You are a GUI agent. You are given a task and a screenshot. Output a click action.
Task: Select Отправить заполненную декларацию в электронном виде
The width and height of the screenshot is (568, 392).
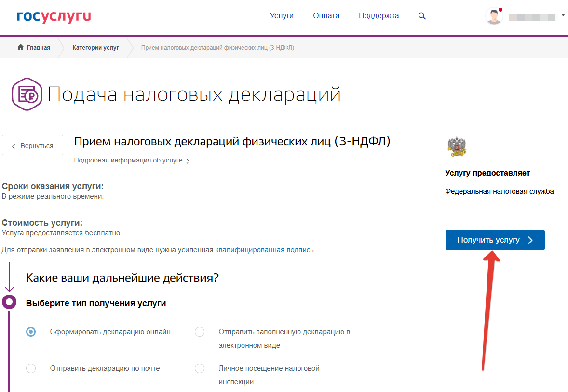[200, 332]
